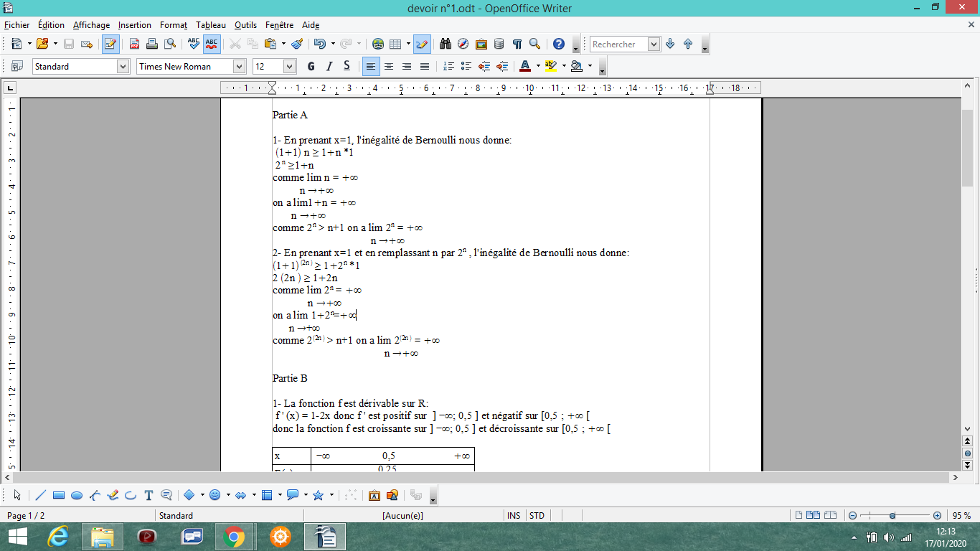Toggle nonprinting characters pilcrow
Screen dimensions: 980x551
517,44
